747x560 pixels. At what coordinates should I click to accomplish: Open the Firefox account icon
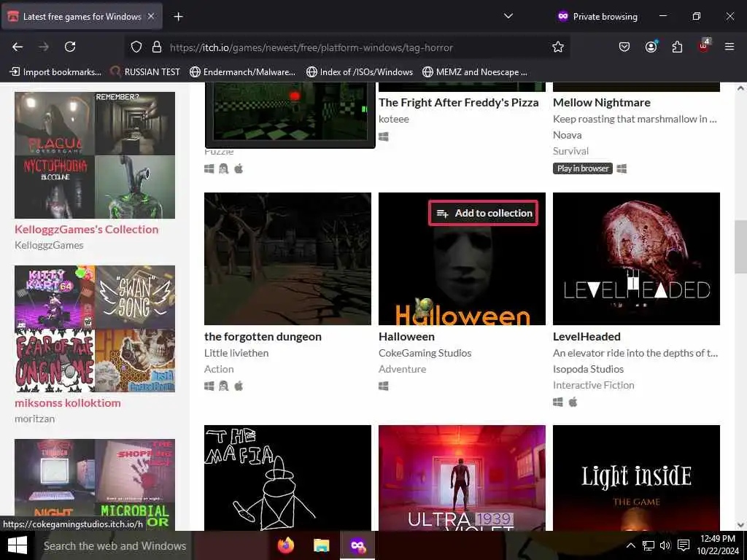pyautogui.click(x=651, y=47)
